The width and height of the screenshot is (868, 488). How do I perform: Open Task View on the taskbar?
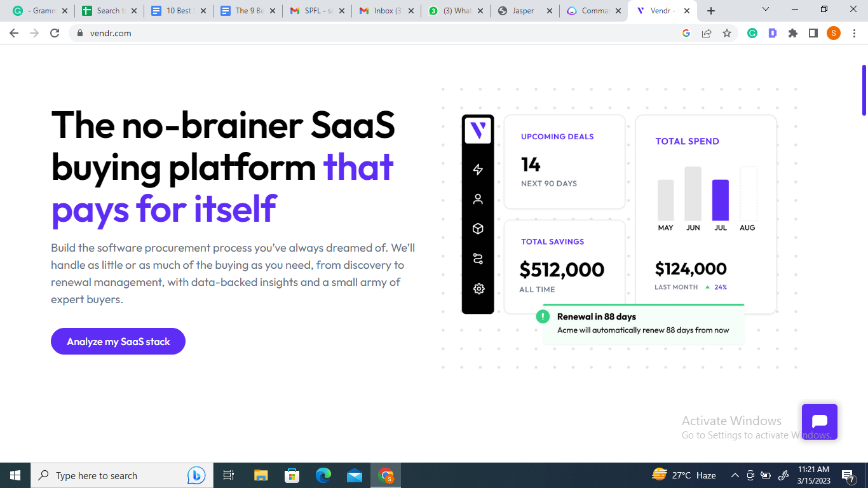tap(229, 475)
